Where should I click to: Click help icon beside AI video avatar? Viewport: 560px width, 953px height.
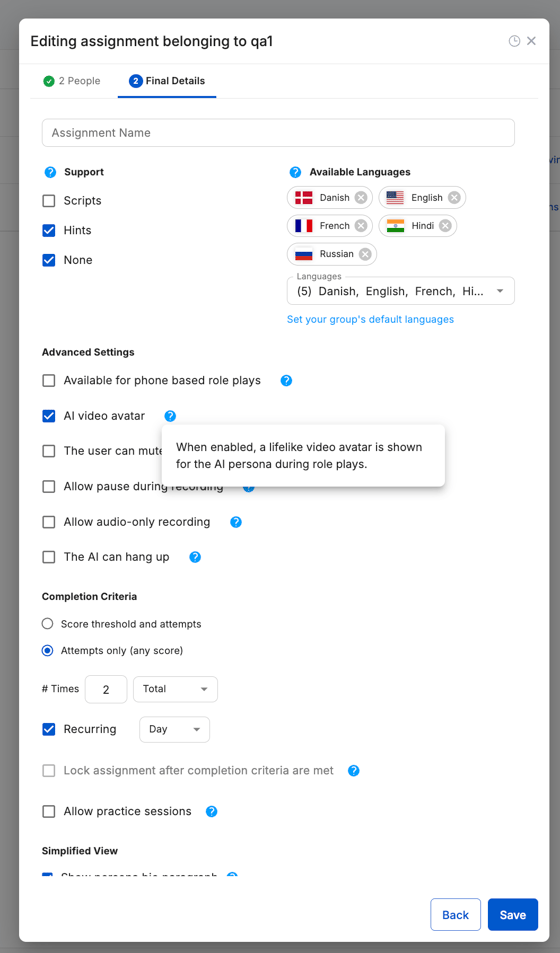[x=170, y=416]
